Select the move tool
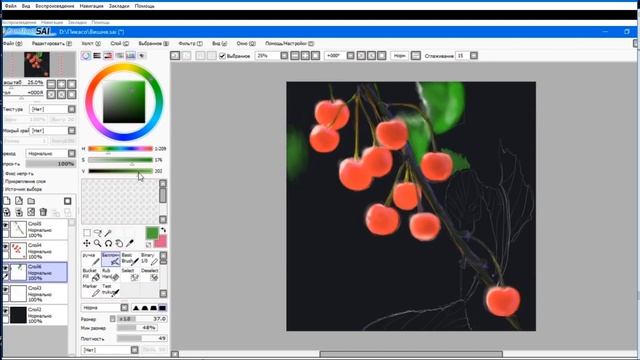The height and width of the screenshot is (360, 640). tap(87, 243)
